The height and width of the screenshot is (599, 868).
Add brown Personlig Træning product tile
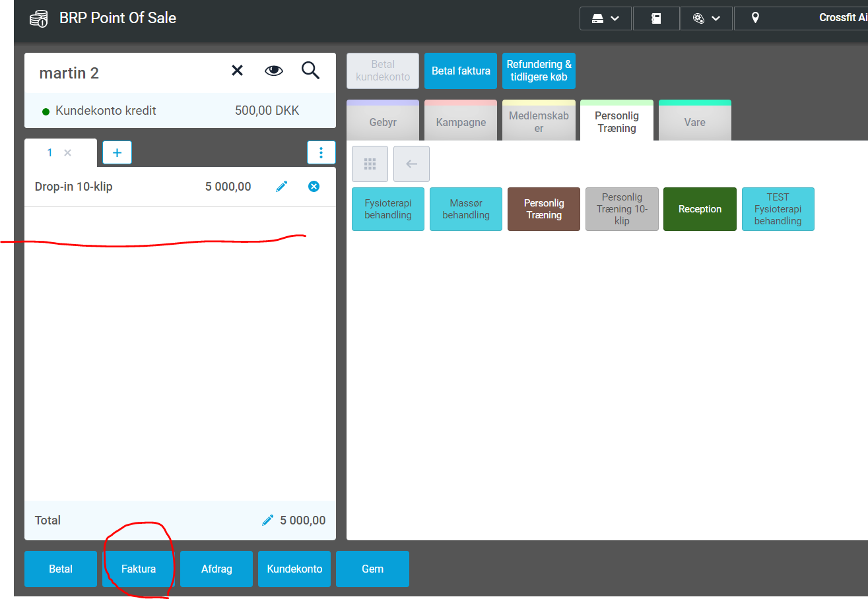[x=544, y=209]
